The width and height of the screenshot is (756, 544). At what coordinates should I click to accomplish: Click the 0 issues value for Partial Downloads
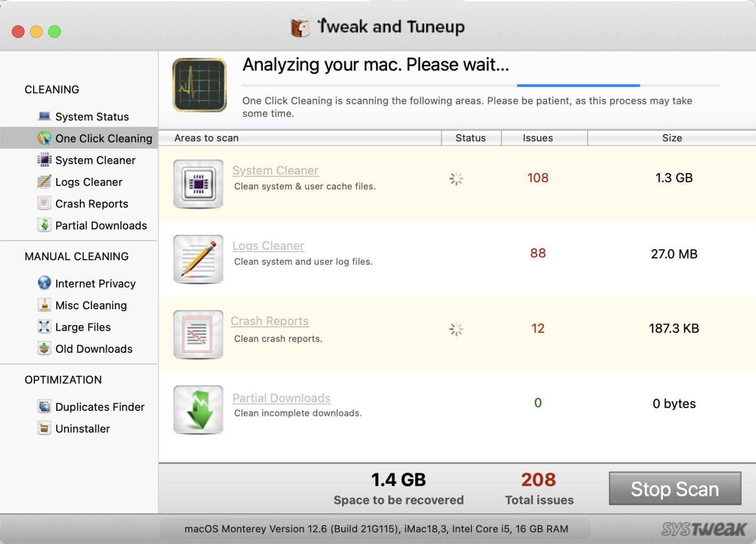point(538,403)
